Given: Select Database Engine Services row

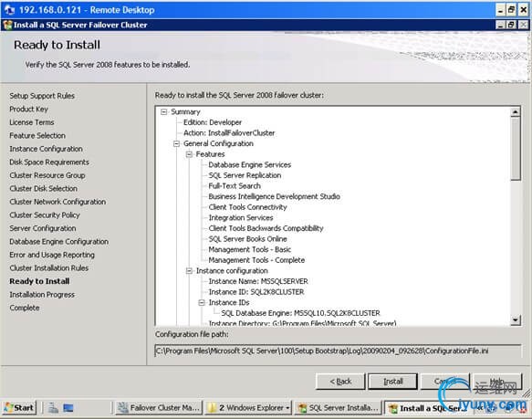Looking at the screenshot, I should tap(250, 165).
